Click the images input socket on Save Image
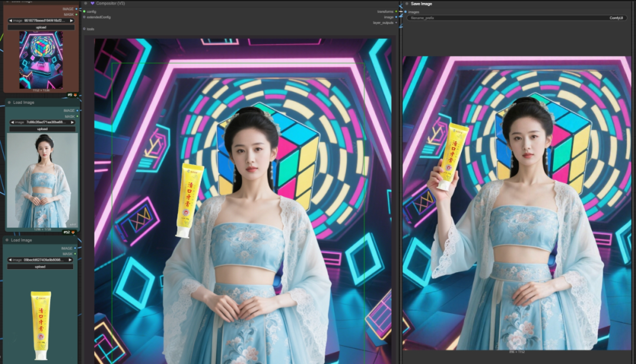Screen dimensions: 636x364 tap(405, 12)
